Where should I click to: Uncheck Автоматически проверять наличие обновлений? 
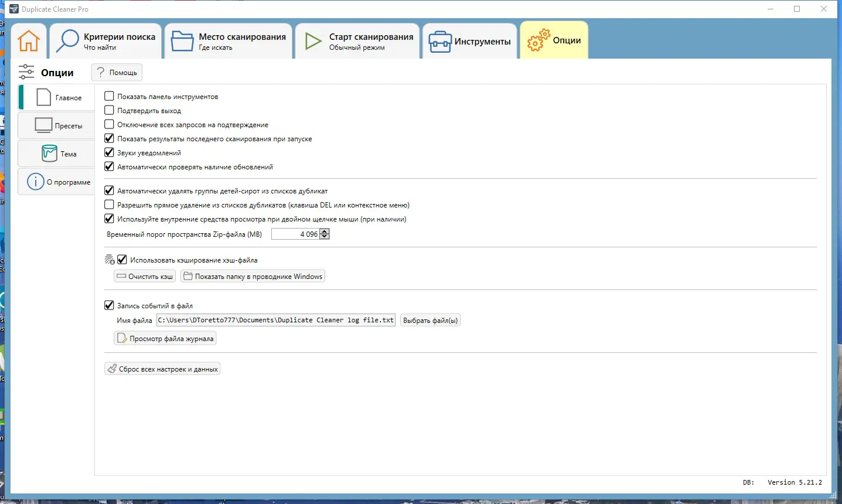109,166
